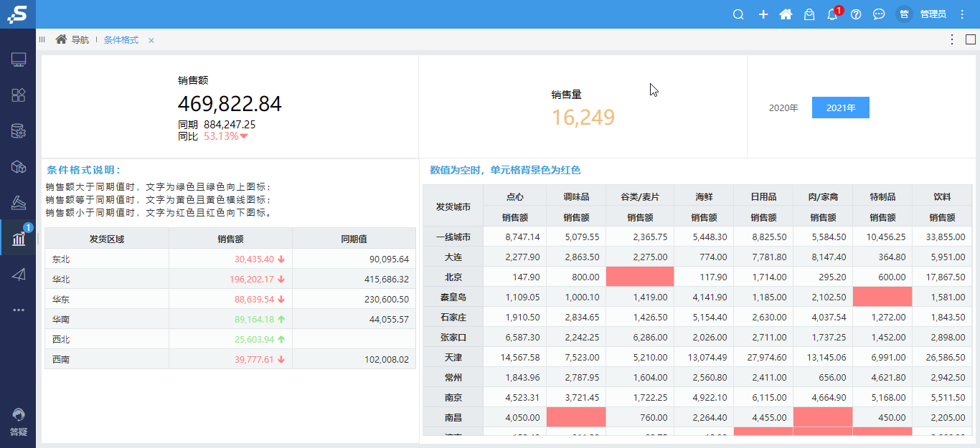Open the tab bar more options dots
This screenshot has height=448, width=980.
(x=952, y=39)
